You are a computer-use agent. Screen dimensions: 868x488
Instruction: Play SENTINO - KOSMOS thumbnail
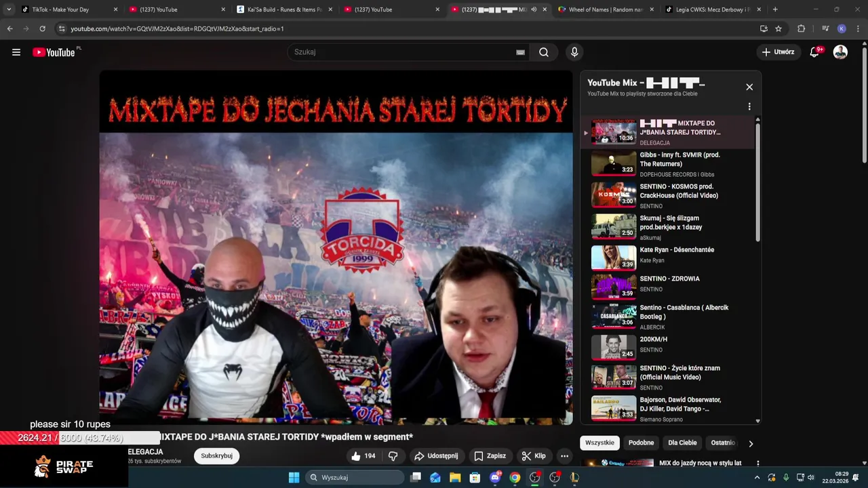pyautogui.click(x=614, y=195)
